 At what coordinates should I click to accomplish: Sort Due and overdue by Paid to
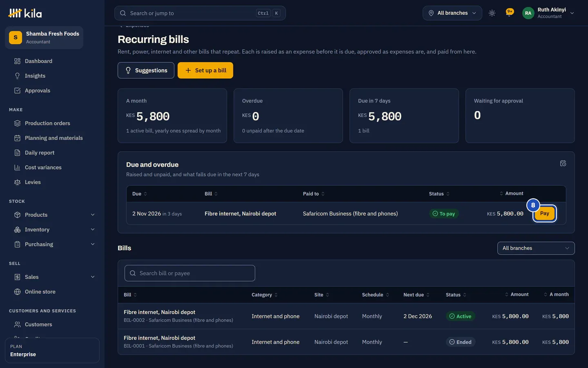click(314, 194)
